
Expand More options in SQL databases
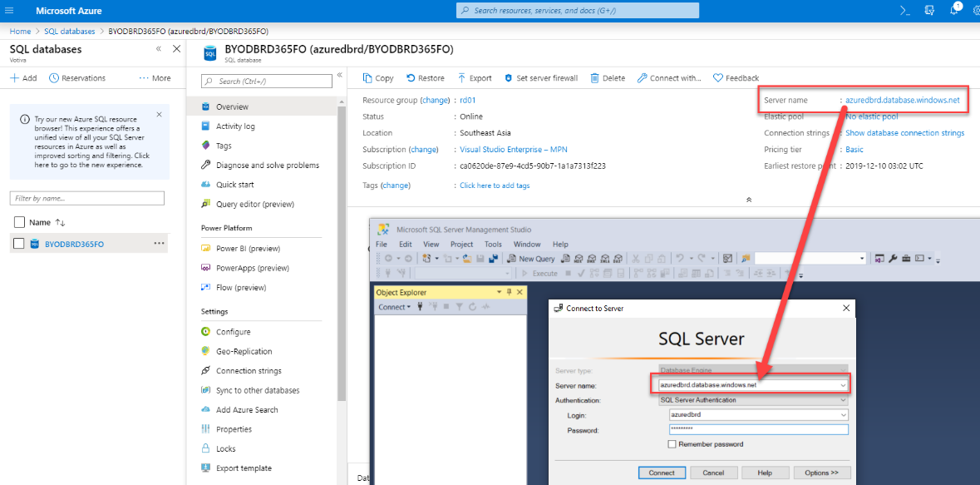click(155, 78)
